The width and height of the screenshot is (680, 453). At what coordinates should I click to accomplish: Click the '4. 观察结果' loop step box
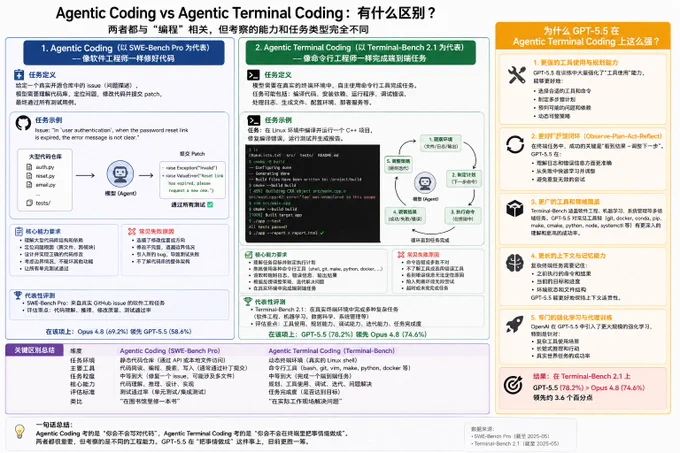click(x=405, y=215)
